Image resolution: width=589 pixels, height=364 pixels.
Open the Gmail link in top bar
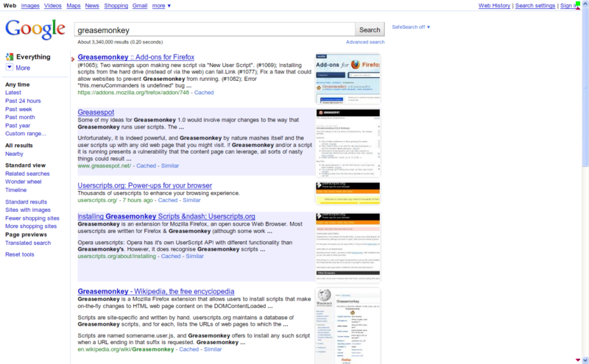(140, 6)
